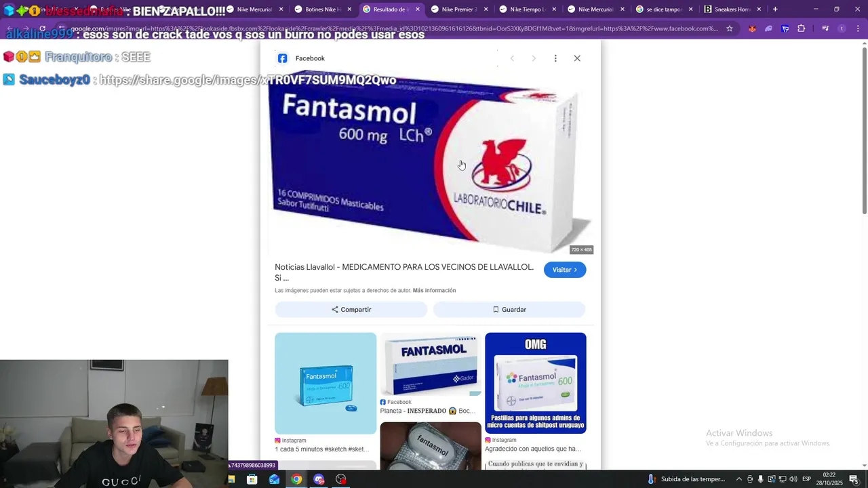The height and width of the screenshot is (488, 868).
Task: Click the Compartir button
Action: coord(351,310)
